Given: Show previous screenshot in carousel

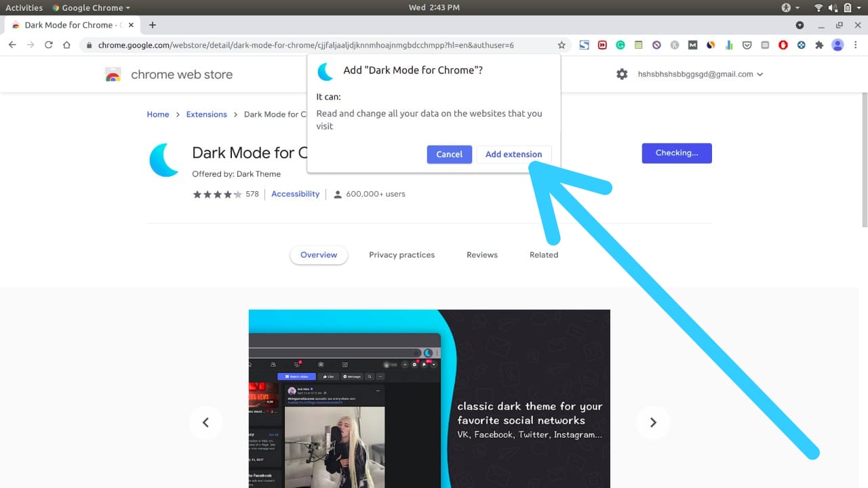Looking at the screenshot, I should pyautogui.click(x=205, y=422).
